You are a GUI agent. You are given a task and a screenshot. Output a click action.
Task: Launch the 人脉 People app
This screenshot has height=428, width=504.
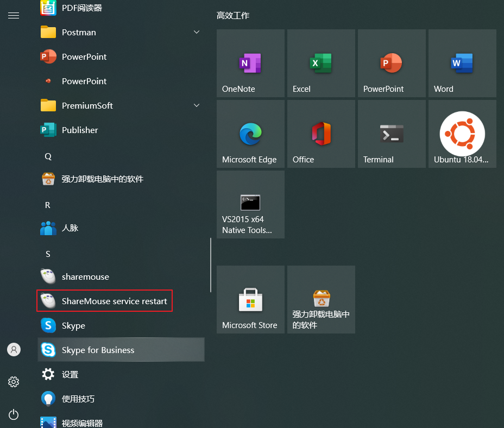(121, 228)
